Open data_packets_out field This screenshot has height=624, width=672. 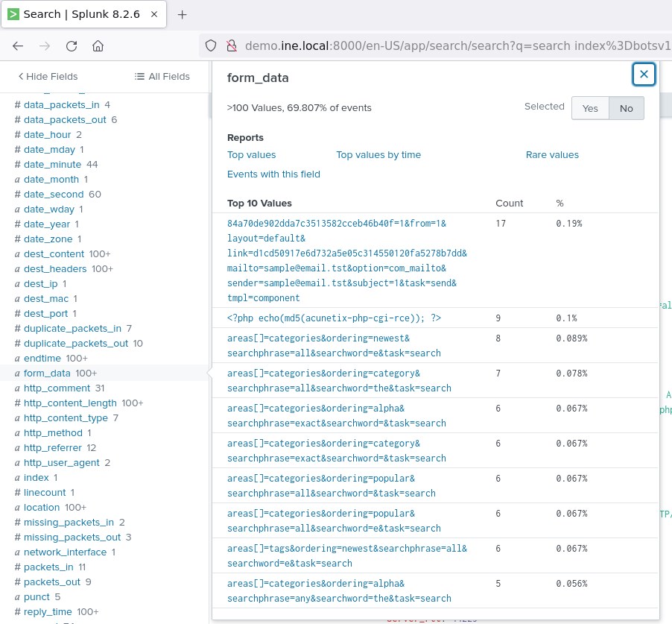[65, 119]
